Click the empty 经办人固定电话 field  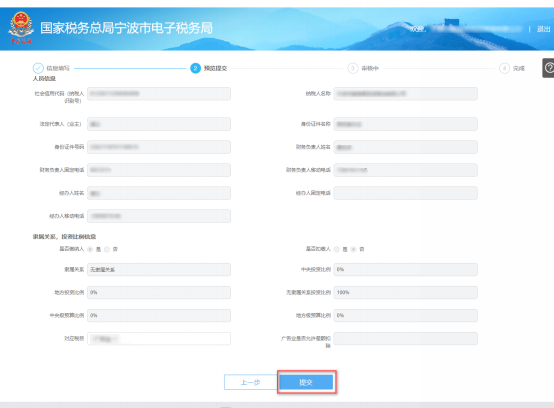[x=405, y=193]
